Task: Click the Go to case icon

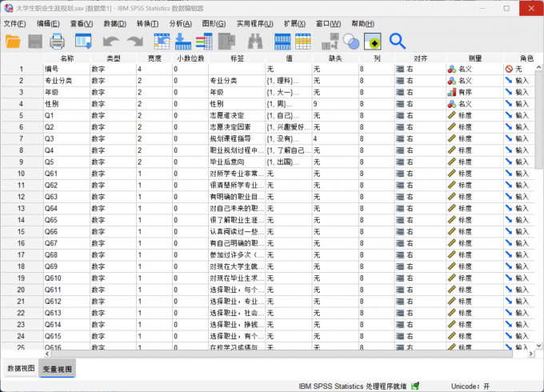Action: pyautogui.click(x=162, y=42)
